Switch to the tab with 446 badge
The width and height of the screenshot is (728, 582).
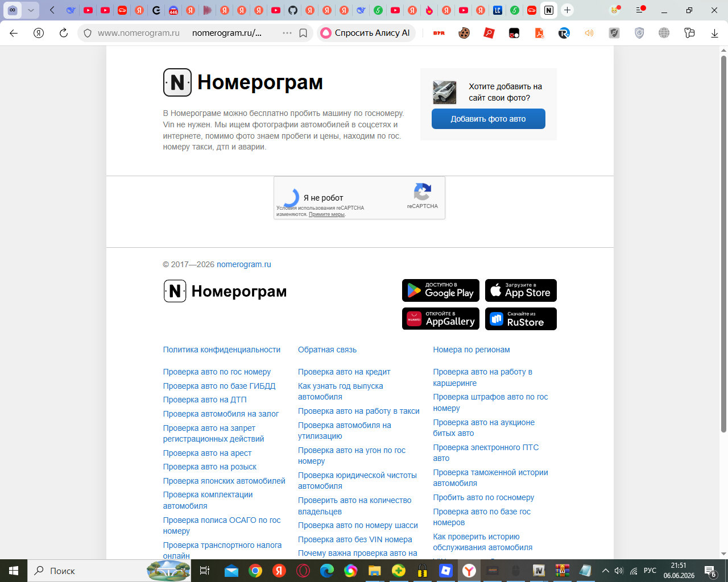[173, 10]
